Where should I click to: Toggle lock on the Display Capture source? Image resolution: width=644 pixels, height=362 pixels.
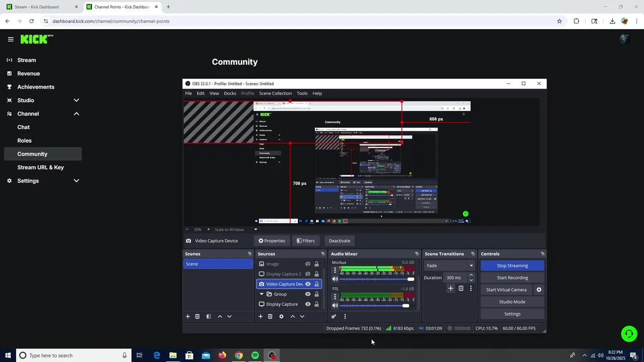point(316,304)
